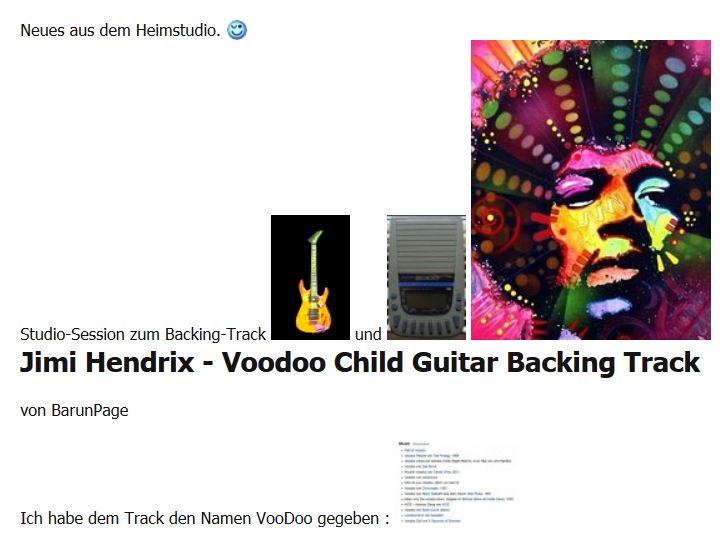Click the 'Neues aus dem Heimstudio.' text

point(120,30)
